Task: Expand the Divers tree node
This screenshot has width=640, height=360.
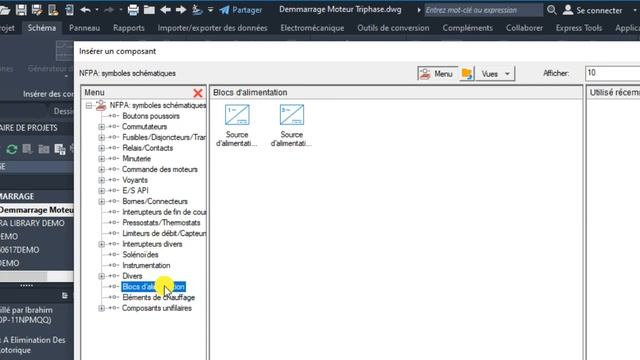Action: [102, 276]
